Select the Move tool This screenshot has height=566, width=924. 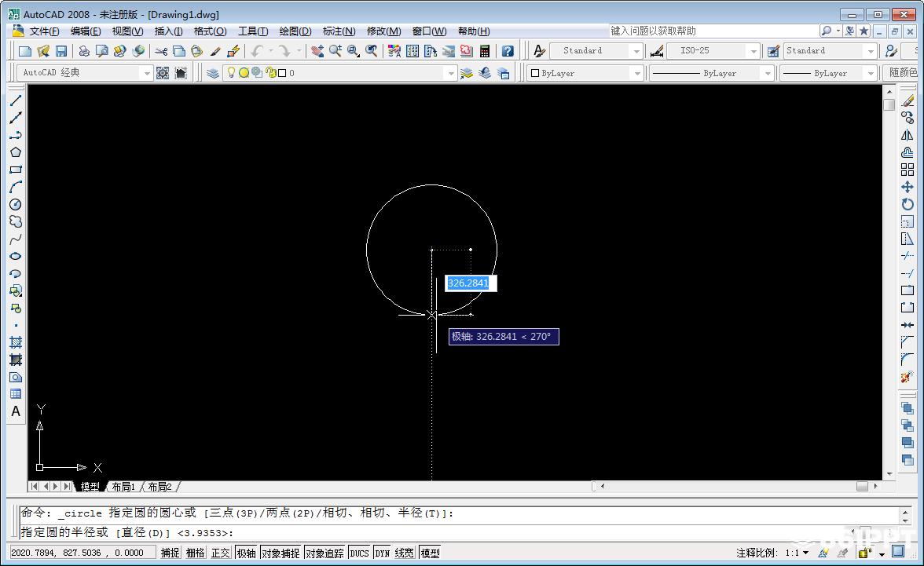point(907,187)
